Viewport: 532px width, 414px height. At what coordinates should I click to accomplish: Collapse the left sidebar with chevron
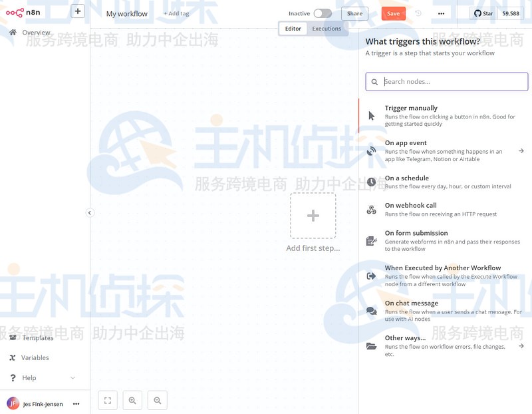tap(90, 212)
